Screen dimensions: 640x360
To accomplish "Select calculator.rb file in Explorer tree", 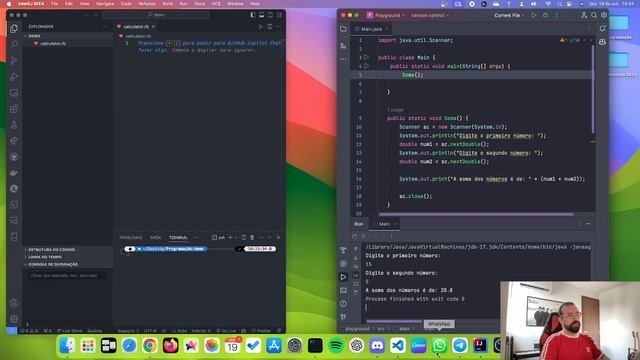I will [x=67, y=43].
